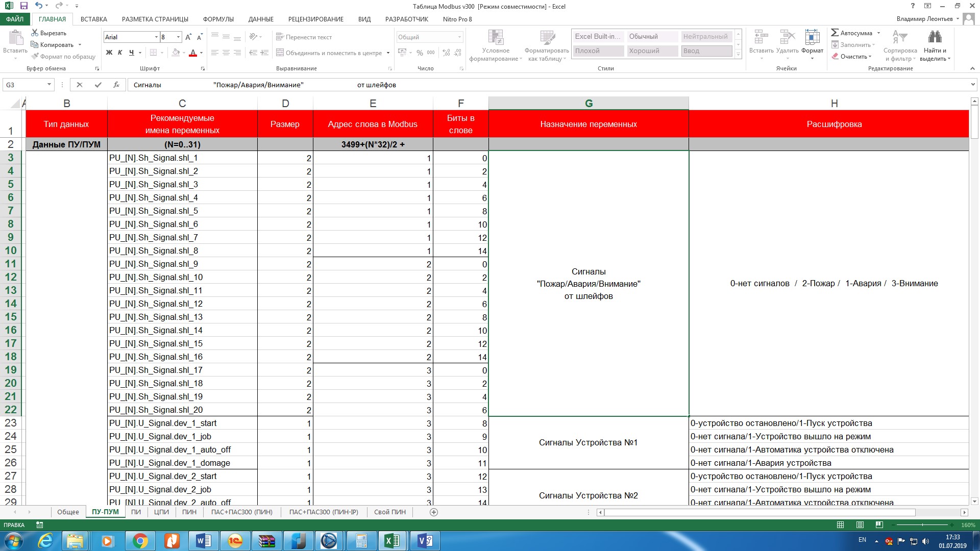Select the Свой ПИН sheet tab
The width and height of the screenshot is (980, 551).
click(390, 512)
